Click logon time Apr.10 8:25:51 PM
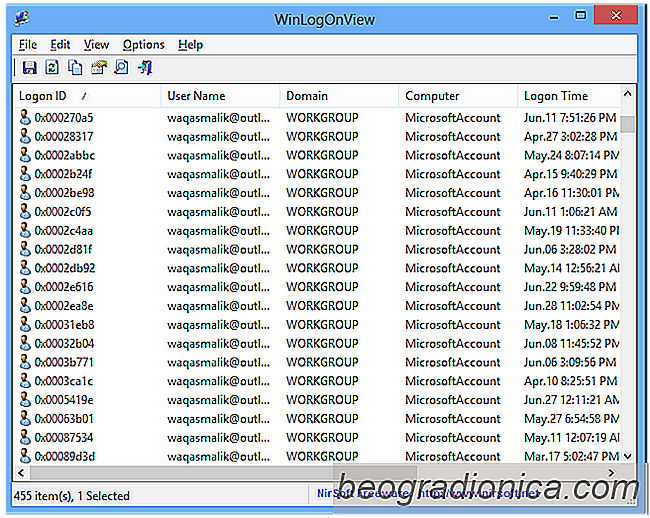 570,381
